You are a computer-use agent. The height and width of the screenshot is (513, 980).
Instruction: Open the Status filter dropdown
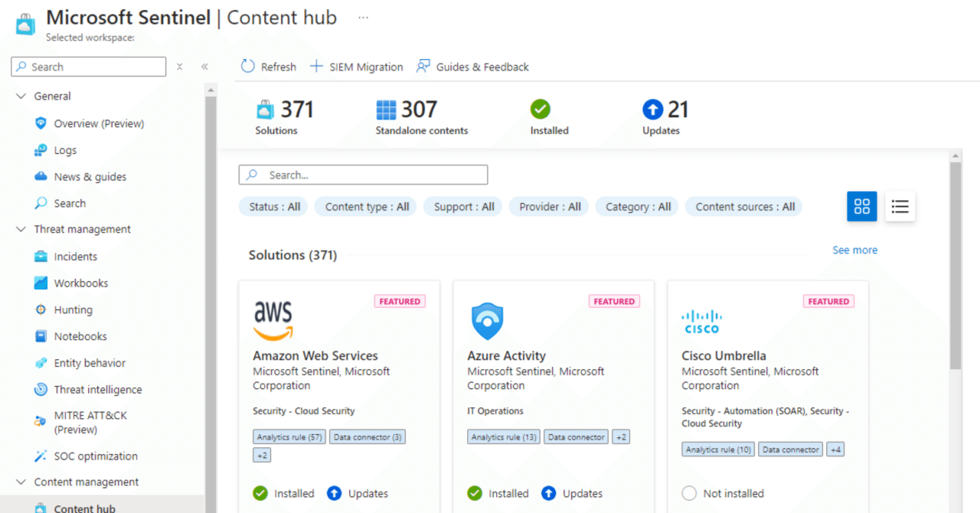pyautogui.click(x=273, y=206)
